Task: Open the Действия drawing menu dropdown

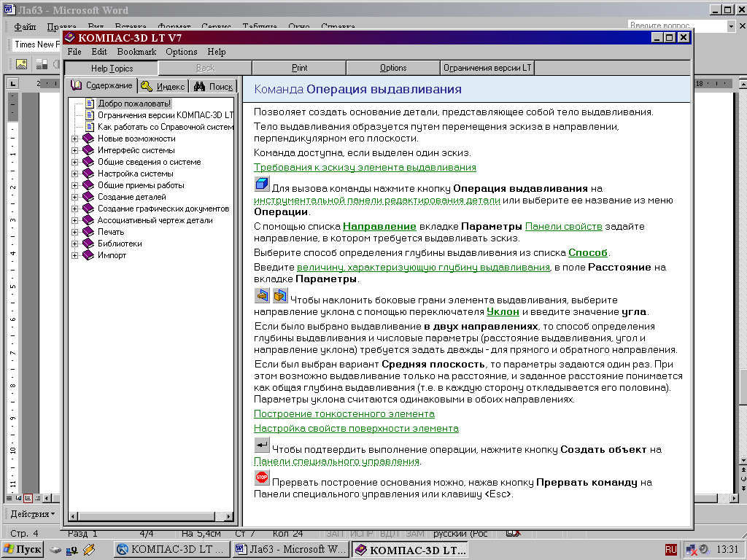Action: pyautogui.click(x=32, y=514)
